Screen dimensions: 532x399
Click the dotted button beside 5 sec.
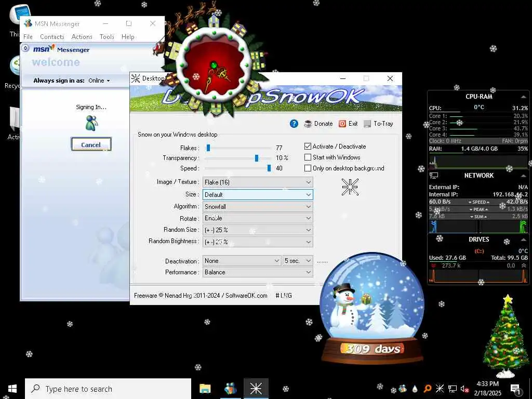pos(322,261)
